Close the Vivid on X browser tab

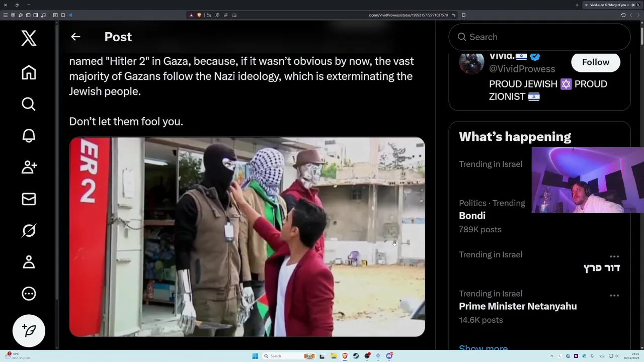point(586,5)
